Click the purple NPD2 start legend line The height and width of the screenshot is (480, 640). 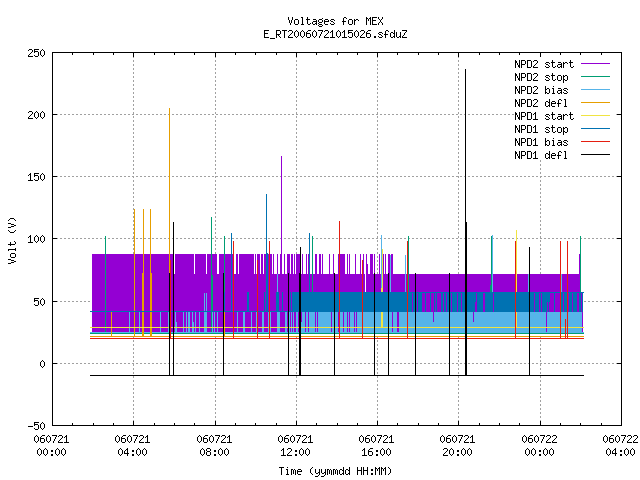[x=595, y=64]
